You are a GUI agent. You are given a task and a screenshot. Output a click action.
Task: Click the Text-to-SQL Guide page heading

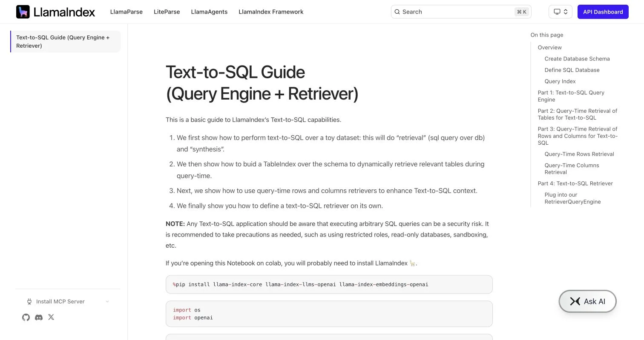coord(262,83)
